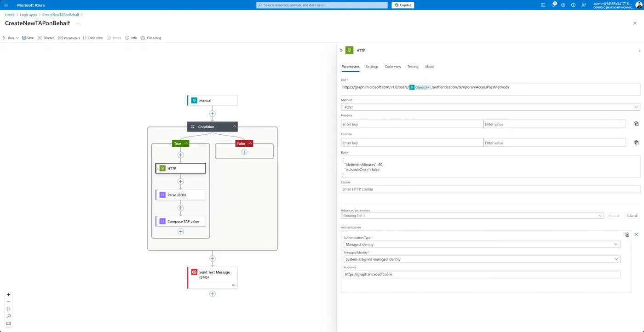Image resolution: width=644 pixels, height=332 pixels.
Task: Open the Managed Identity dropdown
Action: pyautogui.click(x=482, y=259)
